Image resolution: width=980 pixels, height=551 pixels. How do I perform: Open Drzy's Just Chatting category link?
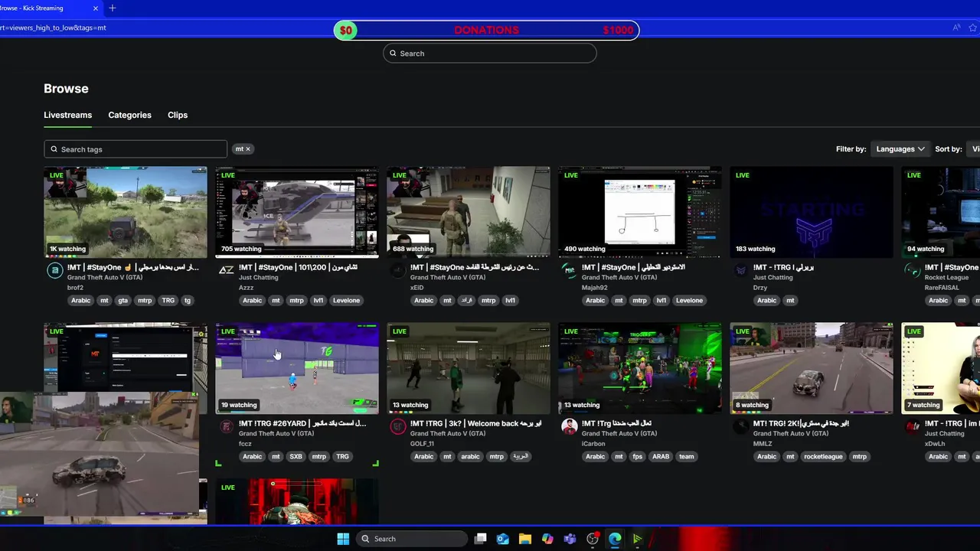773,278
